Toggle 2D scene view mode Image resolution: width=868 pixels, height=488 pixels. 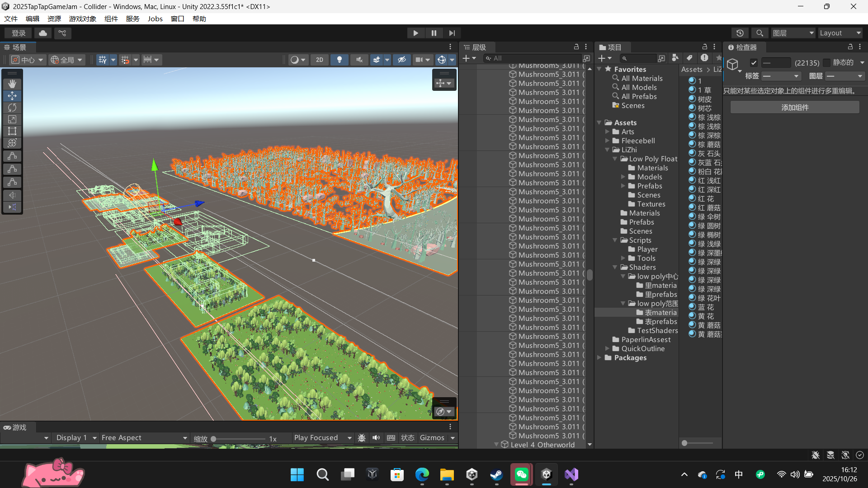click(x=319, y=60)
